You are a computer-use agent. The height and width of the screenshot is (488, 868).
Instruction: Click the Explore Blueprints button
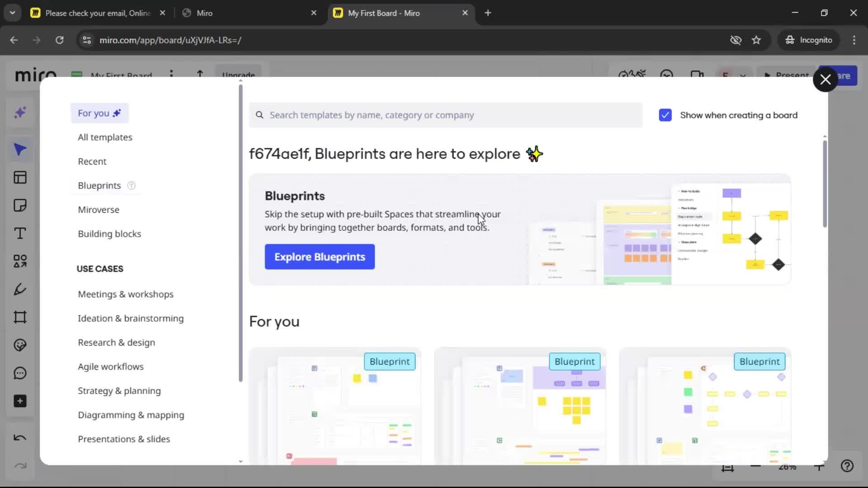320,257
